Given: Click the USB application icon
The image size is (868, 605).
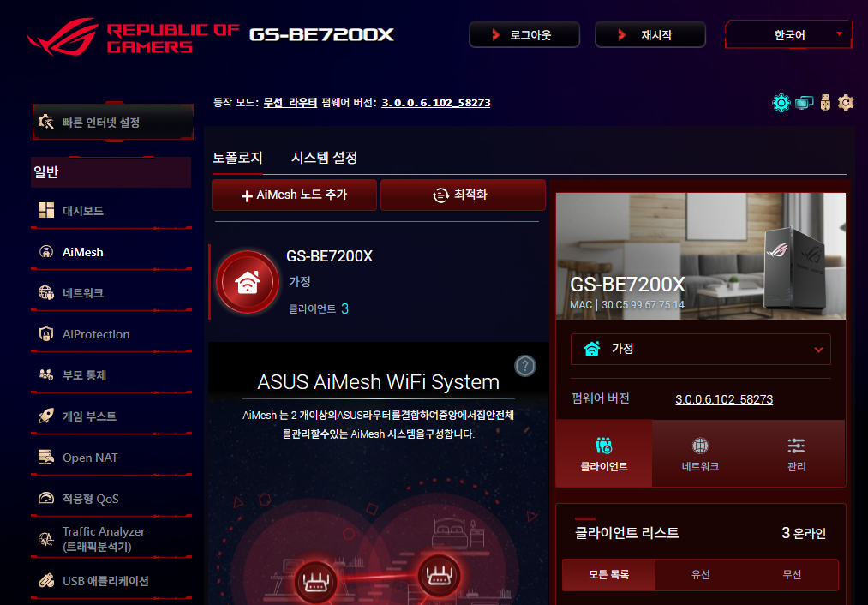Looking at the screenshot, I should coord(46,581).
